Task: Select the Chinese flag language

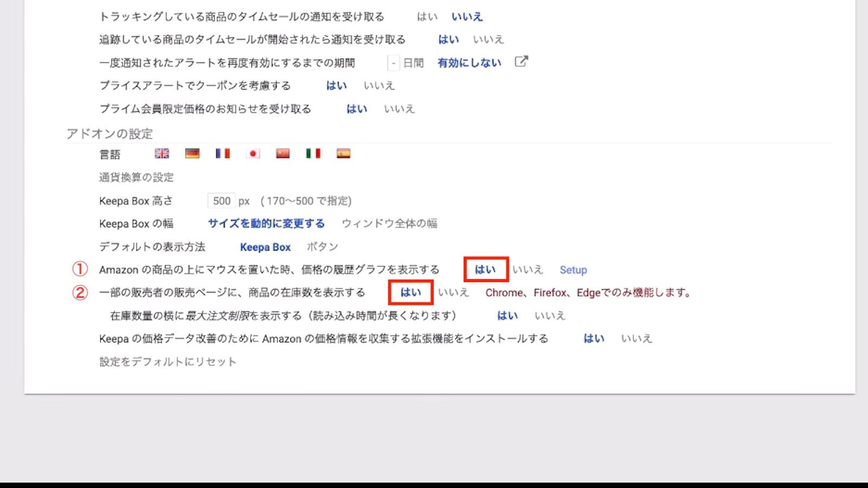Action: (283, 153)
